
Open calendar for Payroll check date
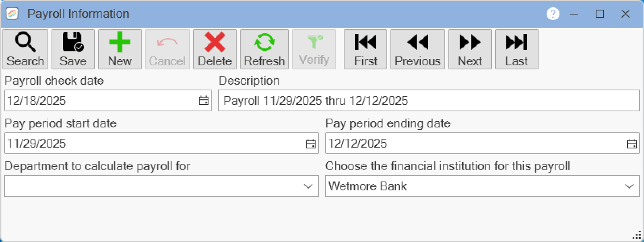point(204,100)
